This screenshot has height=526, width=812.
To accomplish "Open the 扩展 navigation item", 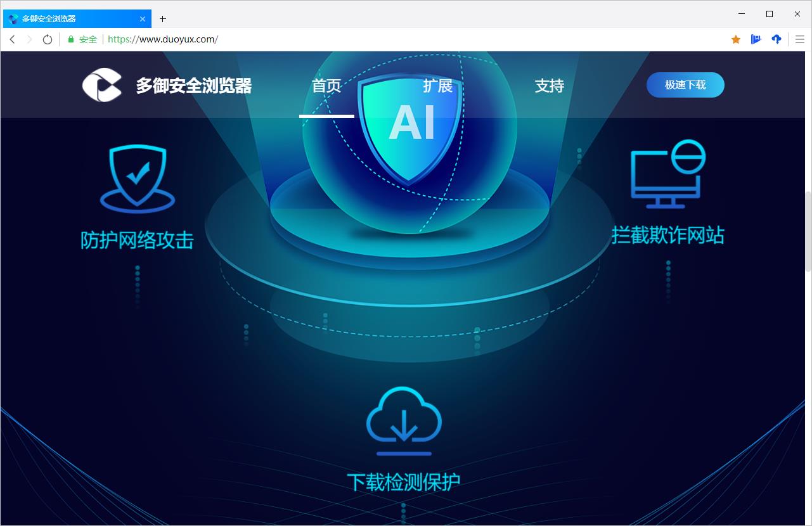I will point(437,86).
